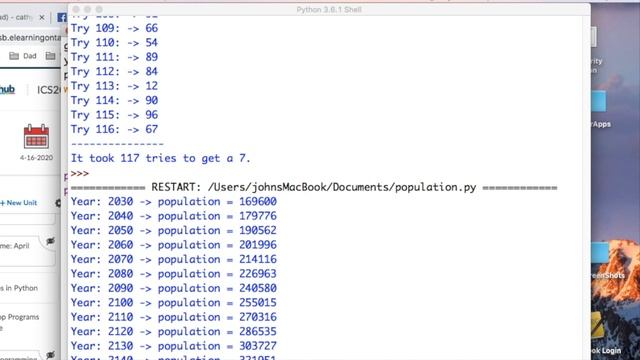Click the 'Try 115: -> 96' line
The image size is (640, 360).
(114, 115)
